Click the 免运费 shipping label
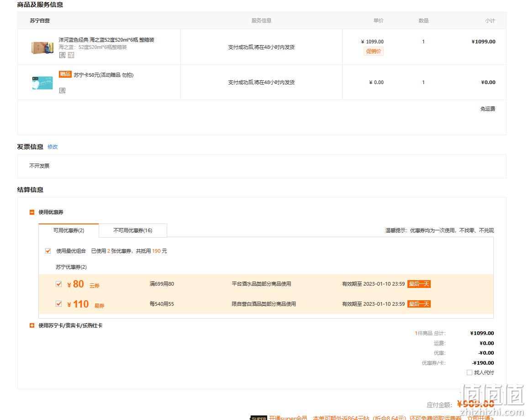 pos(488,109)
